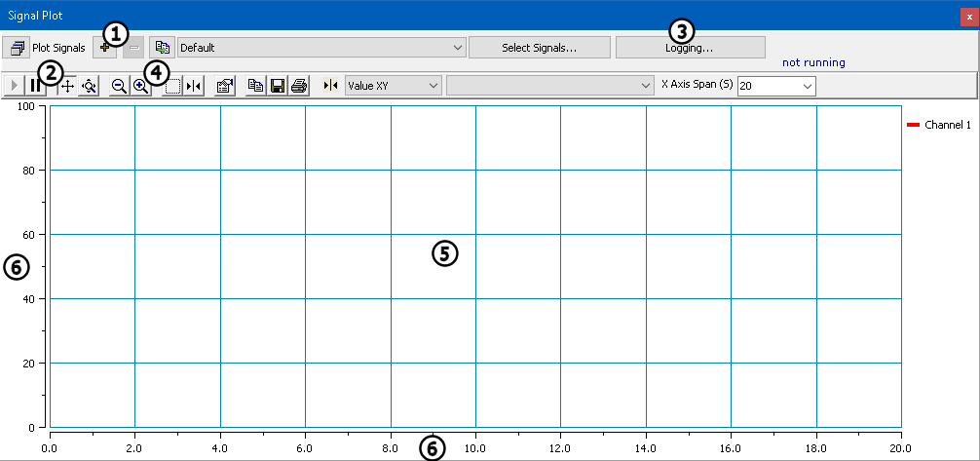The image size is (980, 461).
Task: Click the Plot Signals window icon
Action: point(18,47)
